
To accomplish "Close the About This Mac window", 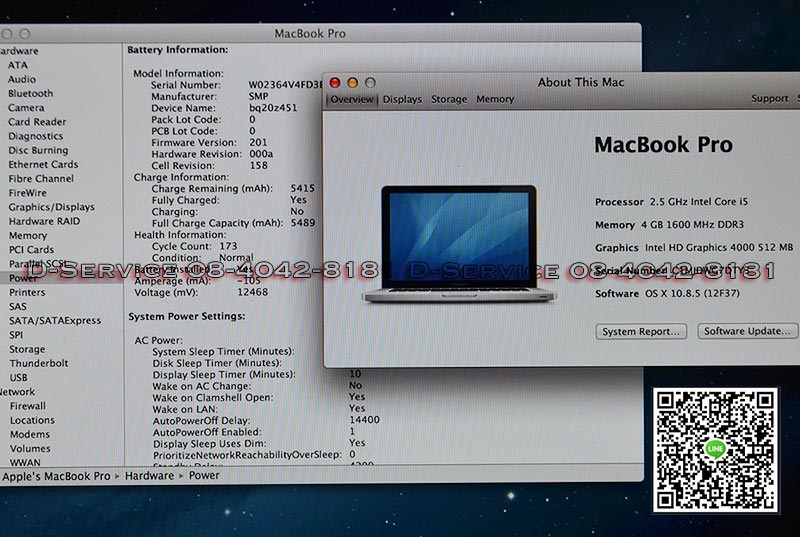I will click(x=335, y=83).
